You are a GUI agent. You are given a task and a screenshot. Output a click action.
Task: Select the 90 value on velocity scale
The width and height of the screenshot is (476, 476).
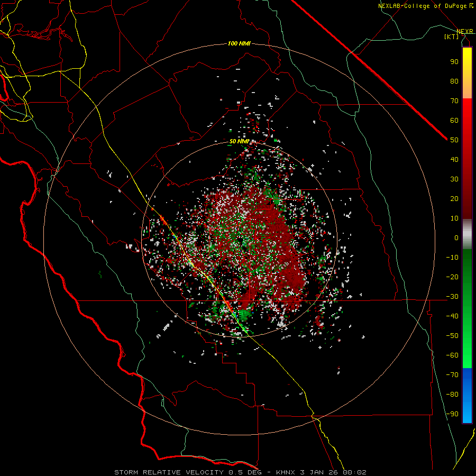pyautogui.click(x=454, y=62)
